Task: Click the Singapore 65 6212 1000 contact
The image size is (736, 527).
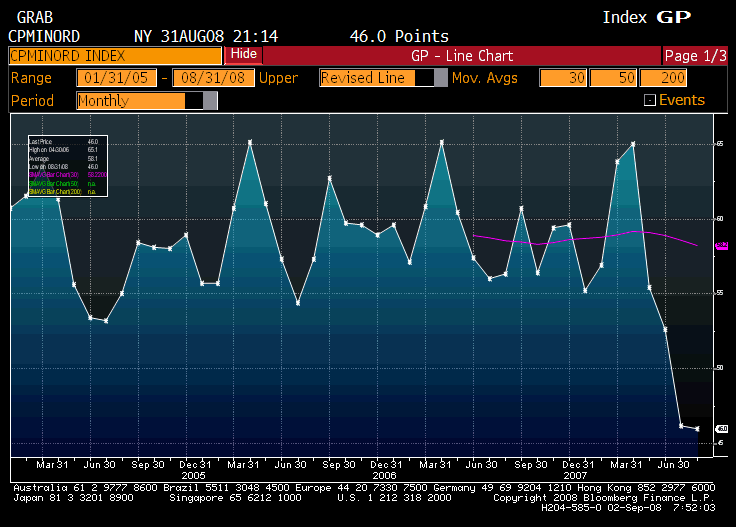Action: coord(235,498)
